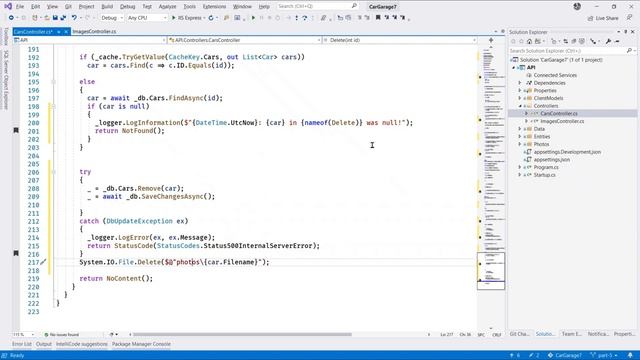Viewport: 640px width, 360px height.
Task: Click the editor split window icon above scrollbar
Action: coord(491,40)
